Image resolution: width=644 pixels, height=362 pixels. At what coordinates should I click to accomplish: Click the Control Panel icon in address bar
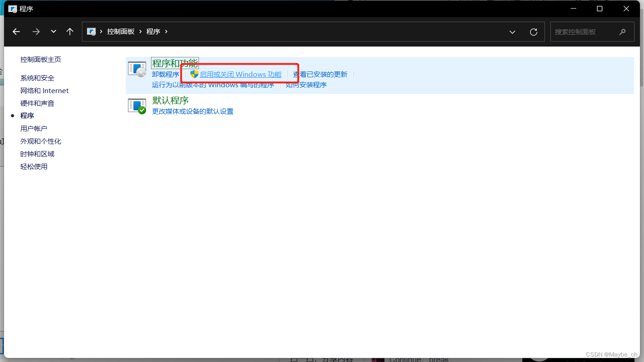click(x=91, y=32)
